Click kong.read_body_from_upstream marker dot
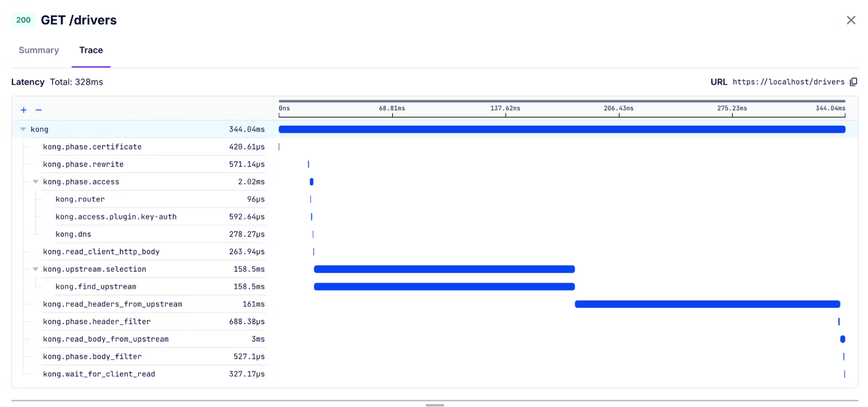 (x=843, y=339)
